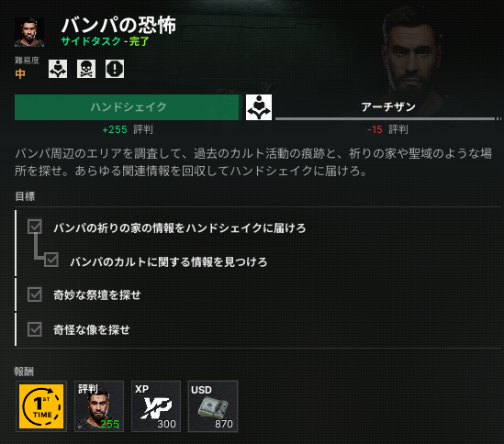Click the USD 870 cash reward tile
The image size is (504, 444).
pyautogui.click(x=213, y=406)
